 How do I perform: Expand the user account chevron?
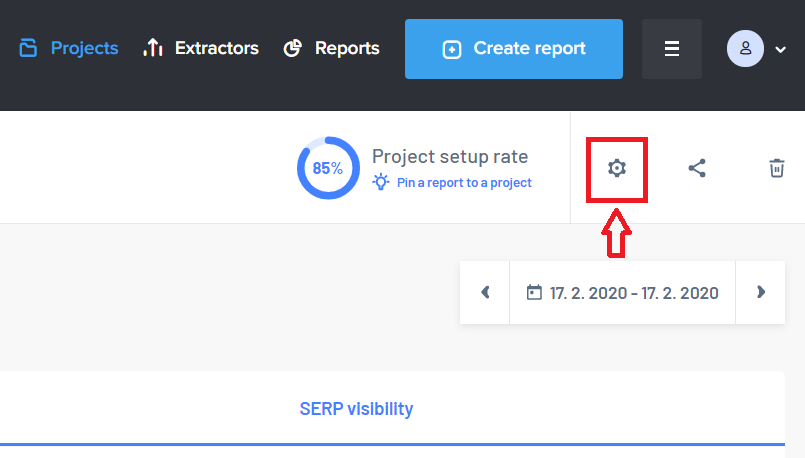pyautogui.click(x=780, y=50)
